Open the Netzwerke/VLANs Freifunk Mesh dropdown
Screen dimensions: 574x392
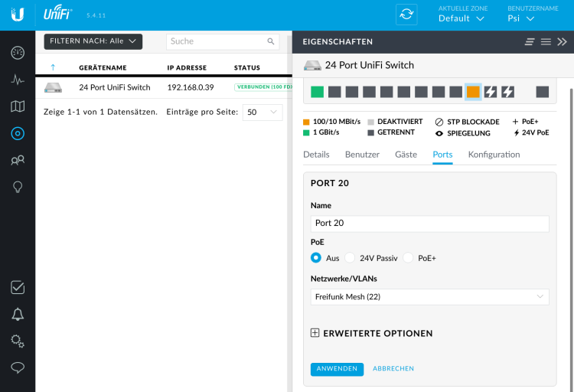430,297
